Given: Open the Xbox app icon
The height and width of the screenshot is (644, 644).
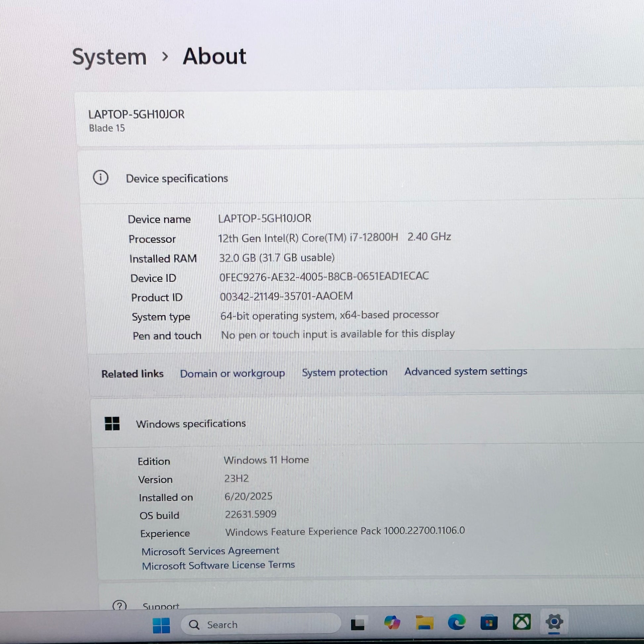Looking at the screenshot, I should point(521,622).
